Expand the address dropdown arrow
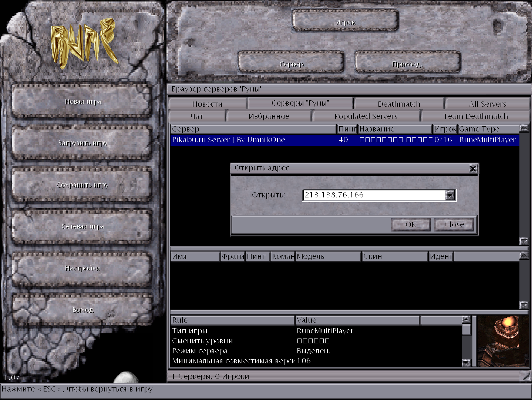This screenshot has width=532, height=400. 450,195
